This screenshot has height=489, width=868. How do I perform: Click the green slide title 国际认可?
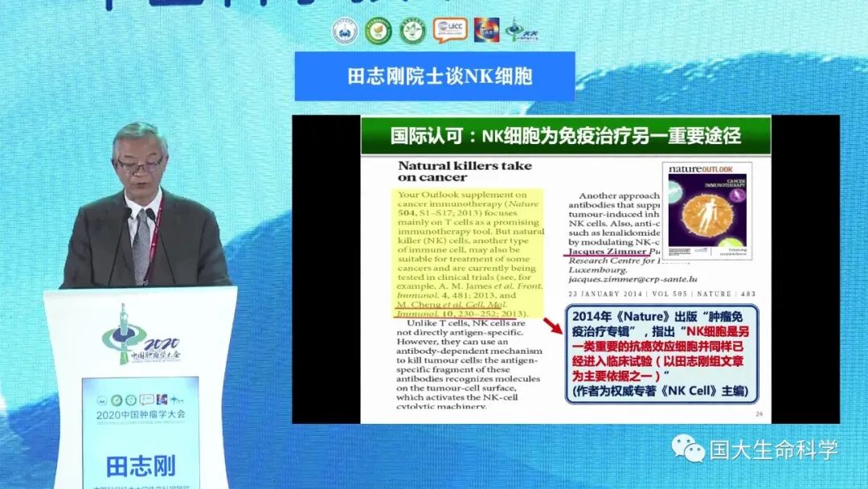tap(566, 136)
